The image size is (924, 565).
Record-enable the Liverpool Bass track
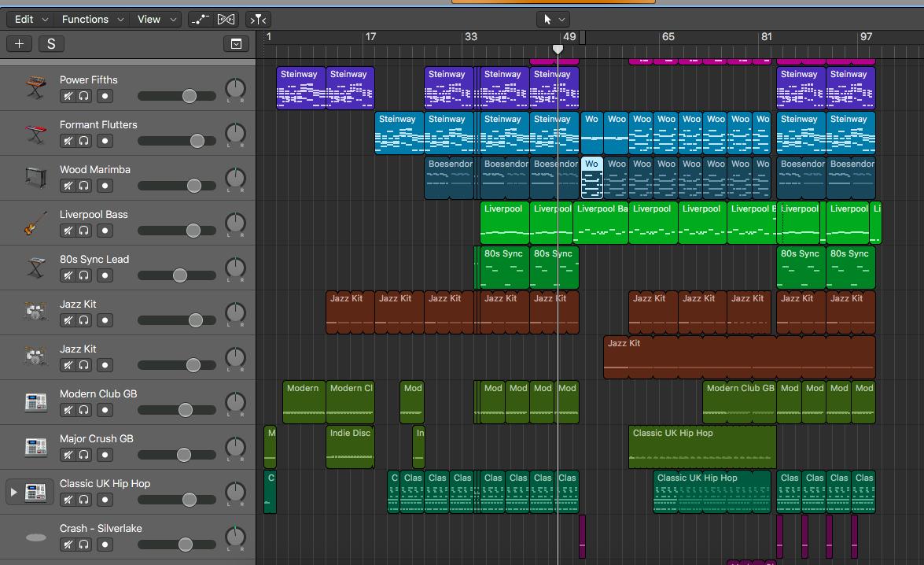pyautogui.click(x=105, y=231)
